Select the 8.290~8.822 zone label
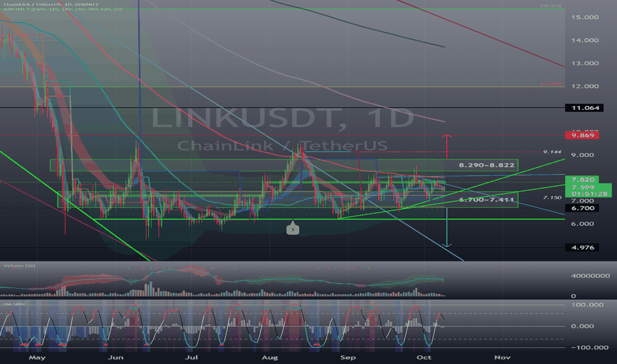The image size is (617, 364). point(487,165)
